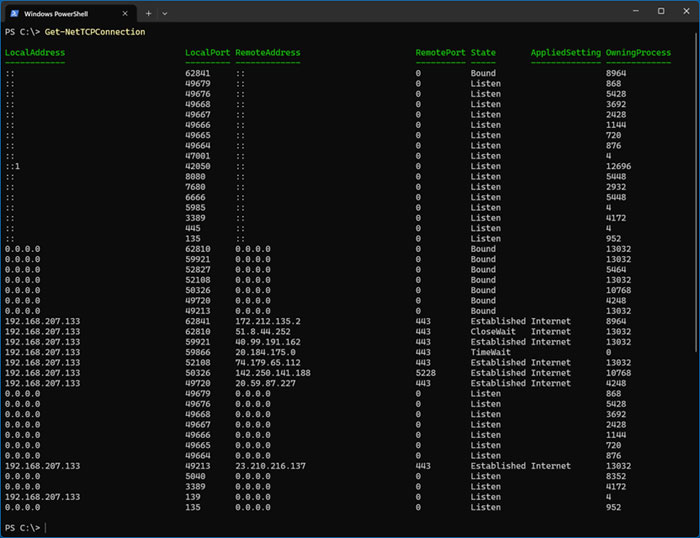
Task: Click local port 445
Action: pyautogui.click(x=193, y=228)
